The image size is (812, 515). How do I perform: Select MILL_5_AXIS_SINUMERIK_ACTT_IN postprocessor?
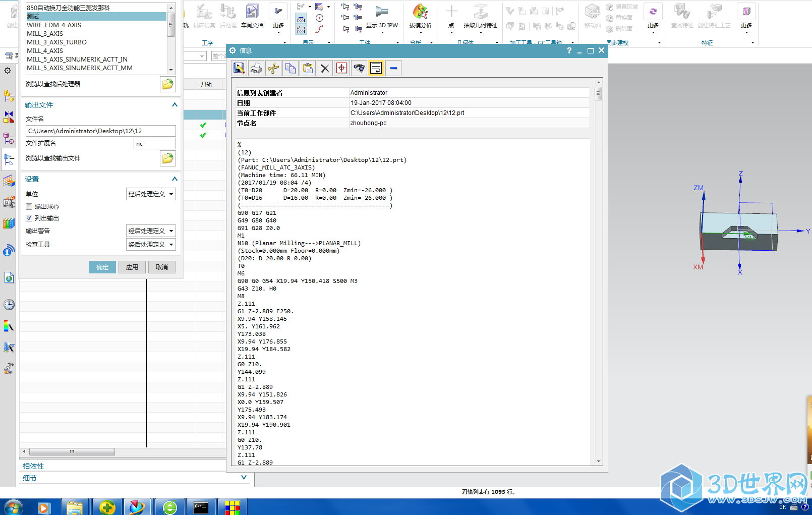coord(96,60)
